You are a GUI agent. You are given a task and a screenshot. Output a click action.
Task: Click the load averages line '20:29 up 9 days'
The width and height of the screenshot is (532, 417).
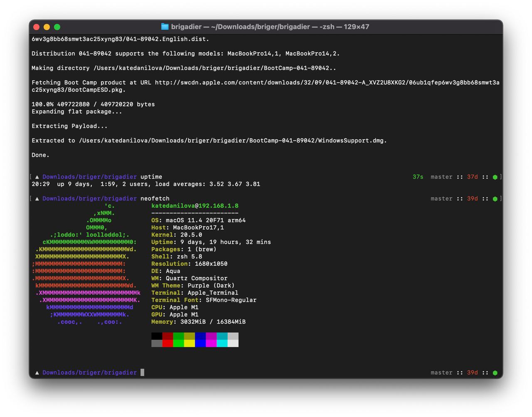tap(146, 184)
